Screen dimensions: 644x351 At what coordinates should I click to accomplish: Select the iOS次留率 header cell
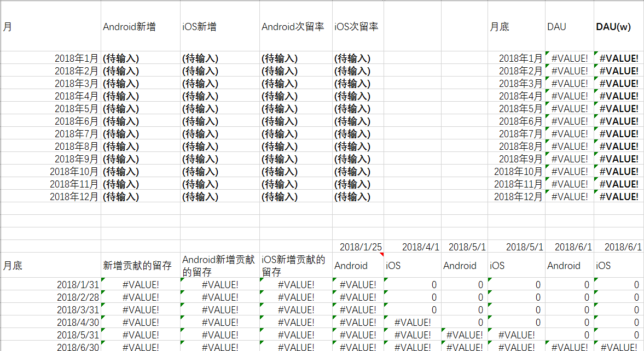tap(358, 26)
